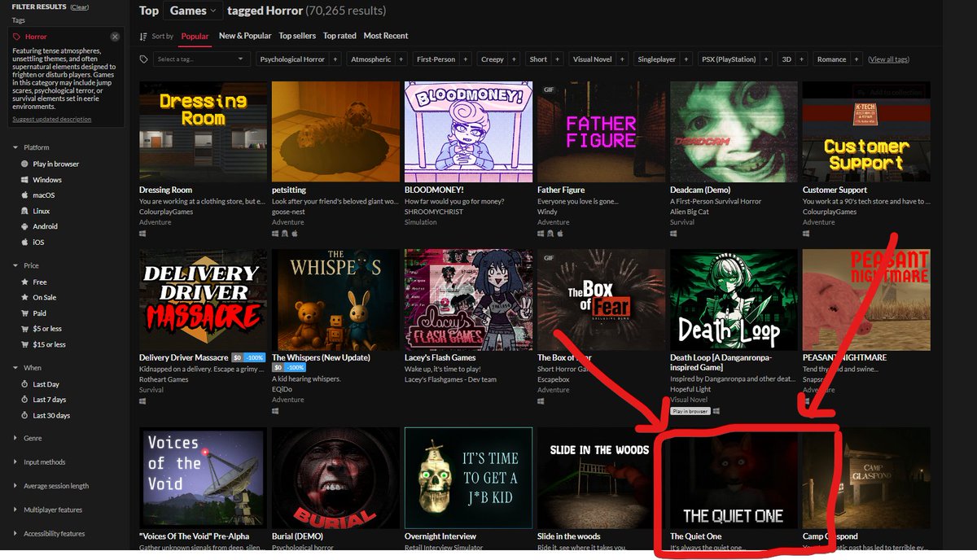Click the Alien Big Cat author name
The height and width of the screenshot is (560, 977).
pos(689,212)
